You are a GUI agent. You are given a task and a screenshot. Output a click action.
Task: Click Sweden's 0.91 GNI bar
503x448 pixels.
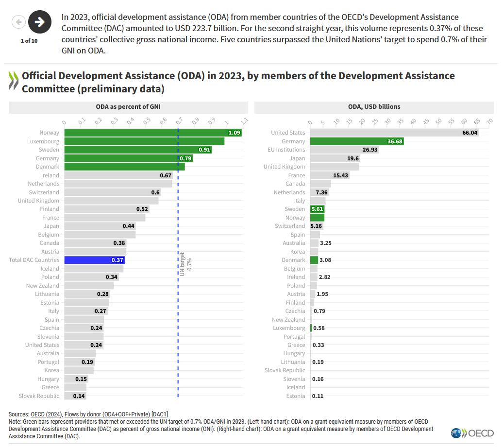click(x=138, y=150)
